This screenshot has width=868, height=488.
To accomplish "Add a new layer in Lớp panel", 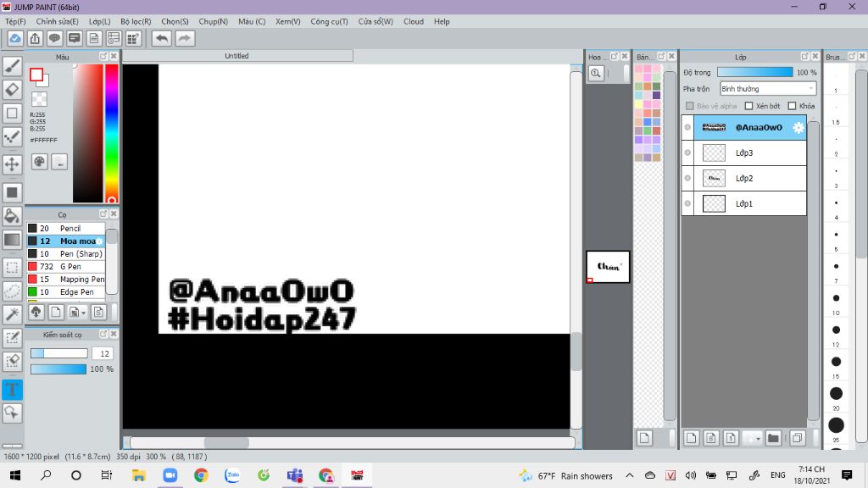I will 691,438.
